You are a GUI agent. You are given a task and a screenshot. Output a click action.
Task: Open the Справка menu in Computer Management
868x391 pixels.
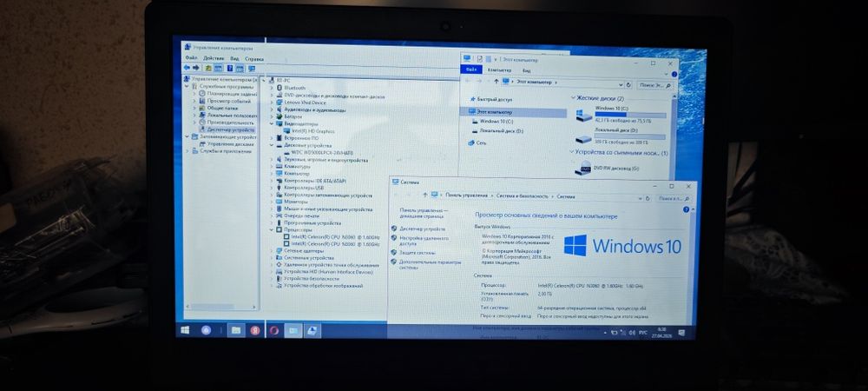tap(254, 59)
